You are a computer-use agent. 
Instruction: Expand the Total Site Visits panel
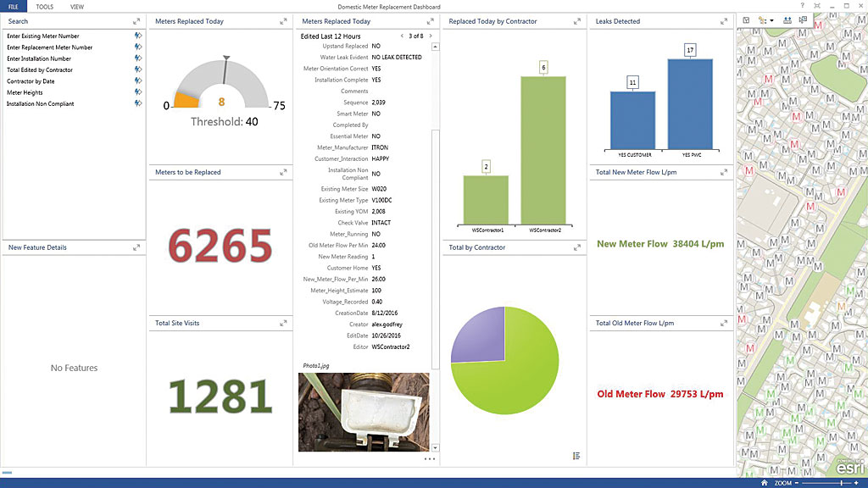(x=283, y=323)
